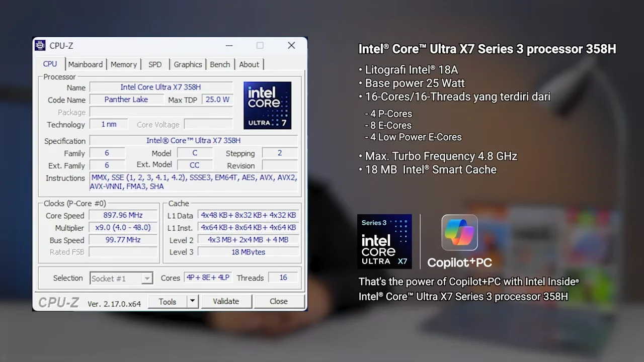Click the Model value C
The width and height of the screenshot is (644, 362).
(195, 153)
